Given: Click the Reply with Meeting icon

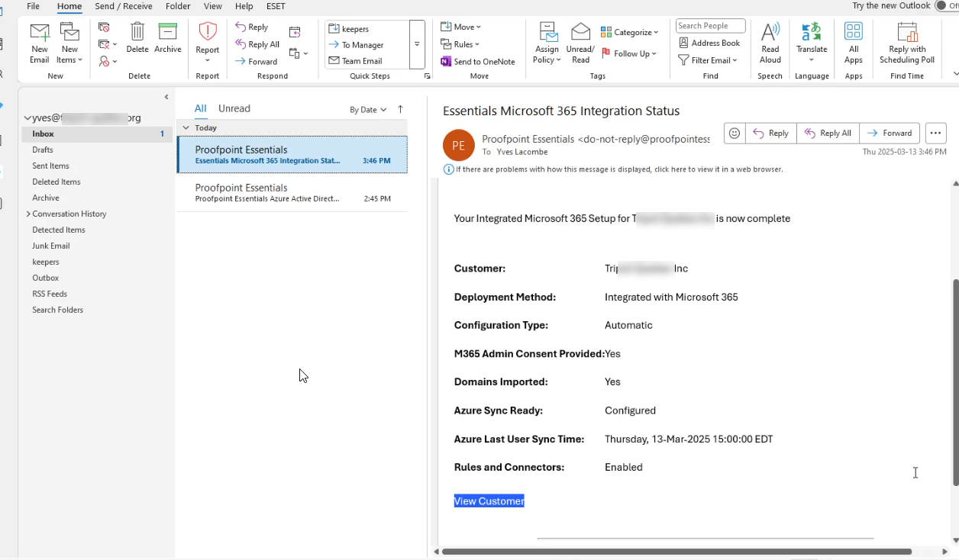Looking at the screenshot, I should [x=295, y=32].
